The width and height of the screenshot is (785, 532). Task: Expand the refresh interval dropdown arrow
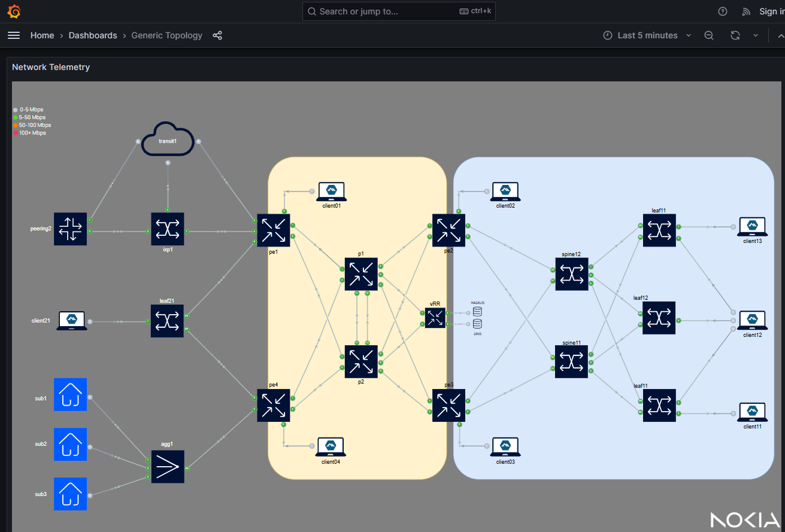pyautogui.click(x=756, y=35)
